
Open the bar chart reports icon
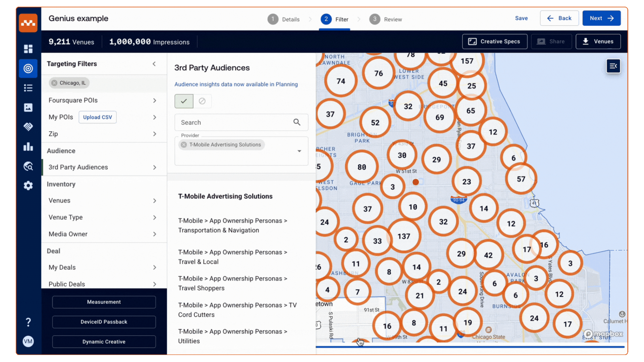tap(28, 146)
